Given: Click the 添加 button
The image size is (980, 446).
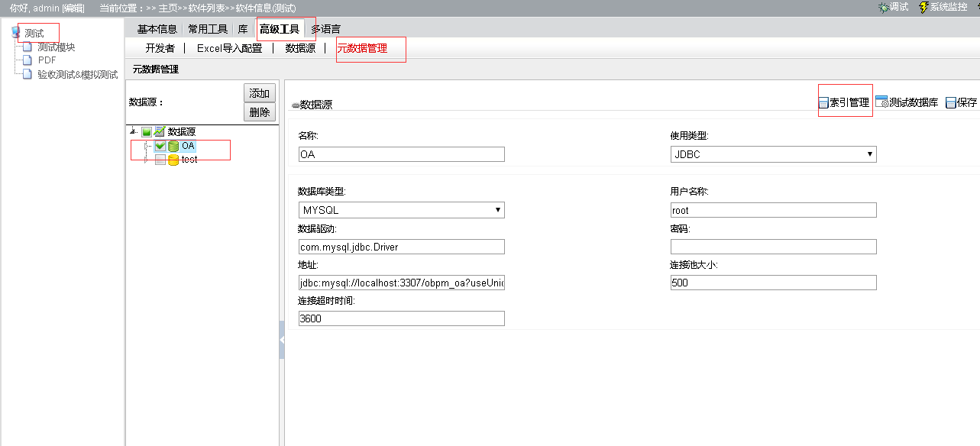Looking at the screenshot, I should [260, 93].
